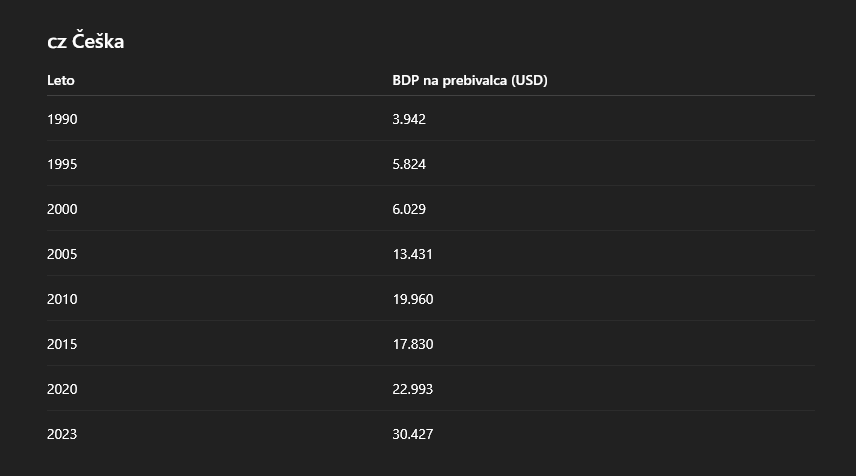Click the value 22.993

tap(413, 389)
